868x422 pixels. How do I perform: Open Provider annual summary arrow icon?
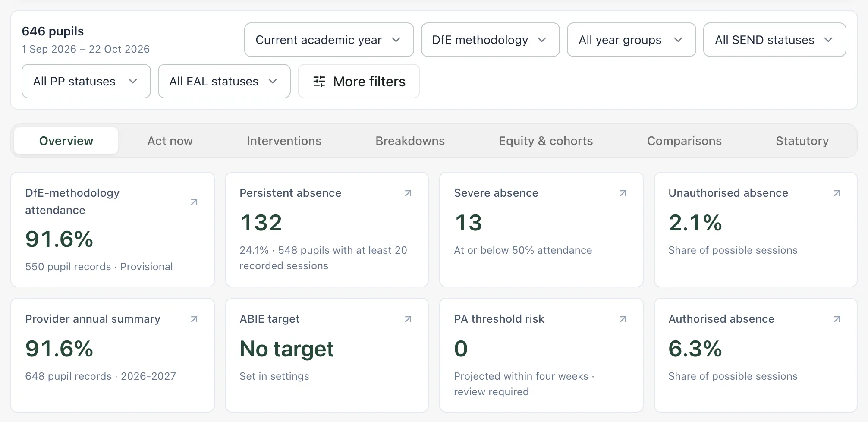pyautogui.click(x=194, y=319)
